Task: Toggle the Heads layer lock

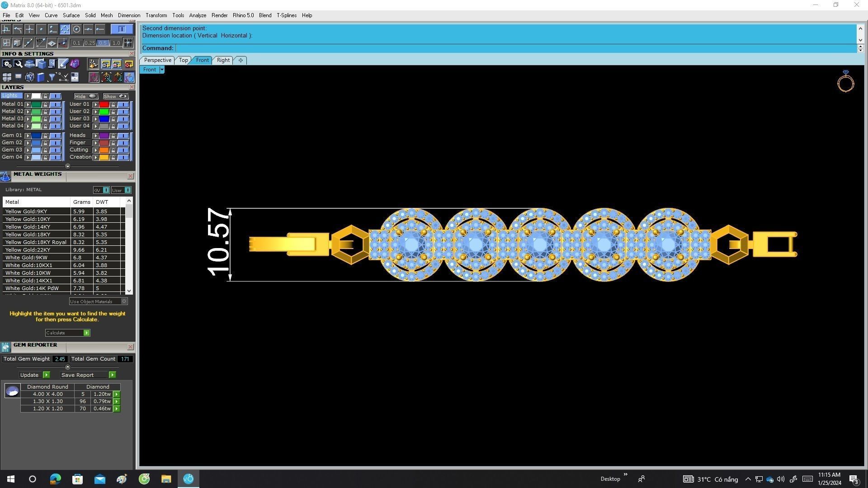Action: [113, 136]
